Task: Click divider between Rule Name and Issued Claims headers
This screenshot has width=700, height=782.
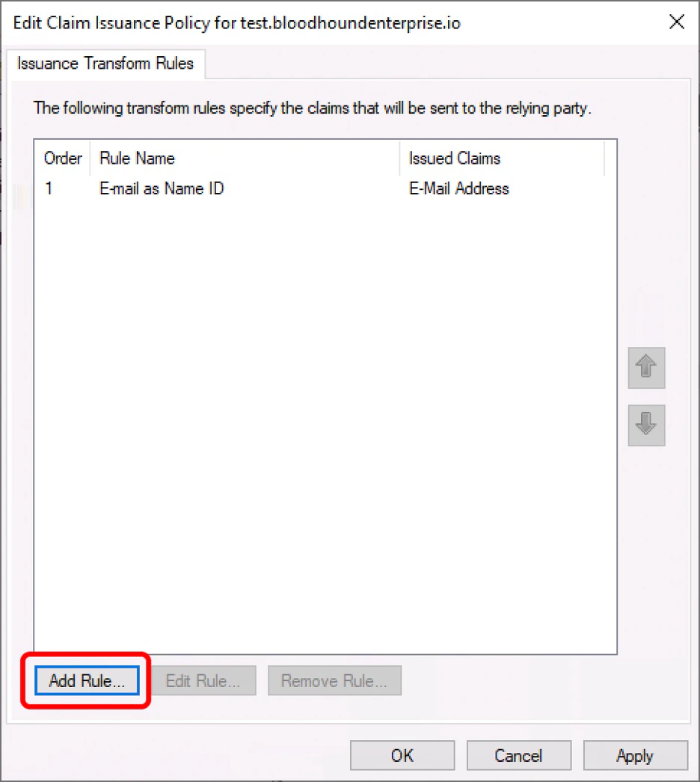Action: (x=399, y=158)
